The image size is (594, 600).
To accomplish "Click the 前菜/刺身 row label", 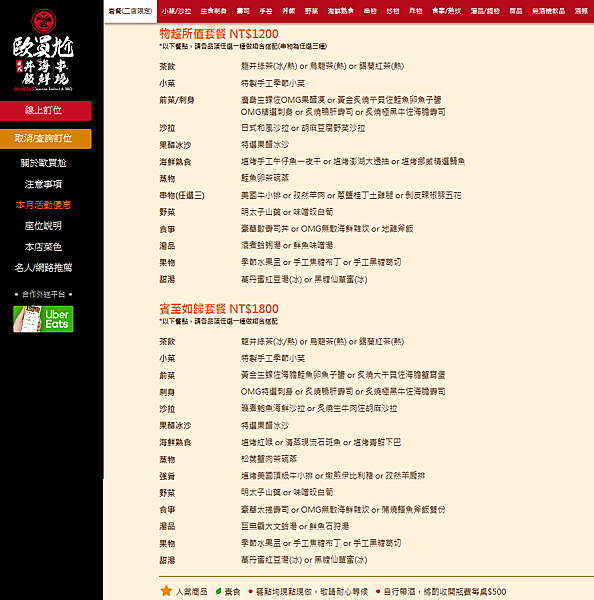I will pyautogui.click(x=177, y=100).
